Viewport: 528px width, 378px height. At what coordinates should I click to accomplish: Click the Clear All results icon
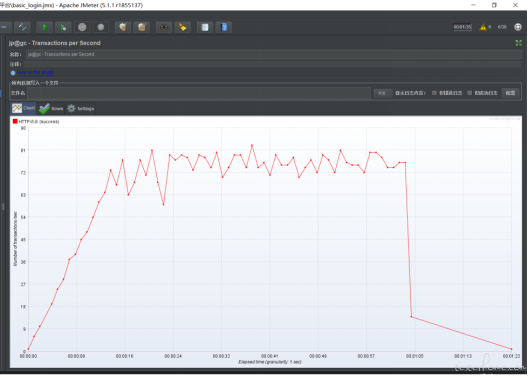tap(142, 27)
